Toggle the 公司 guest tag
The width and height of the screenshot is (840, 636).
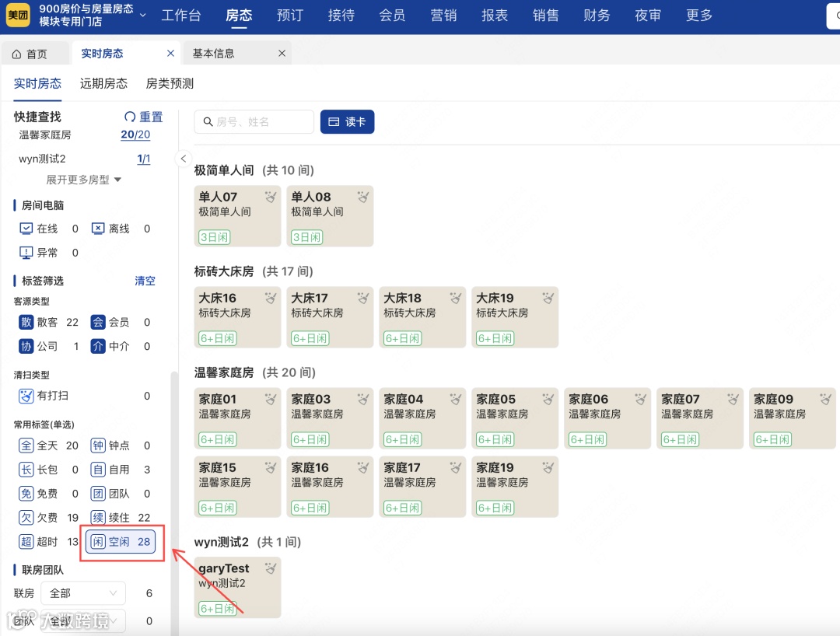click(49, 346)
